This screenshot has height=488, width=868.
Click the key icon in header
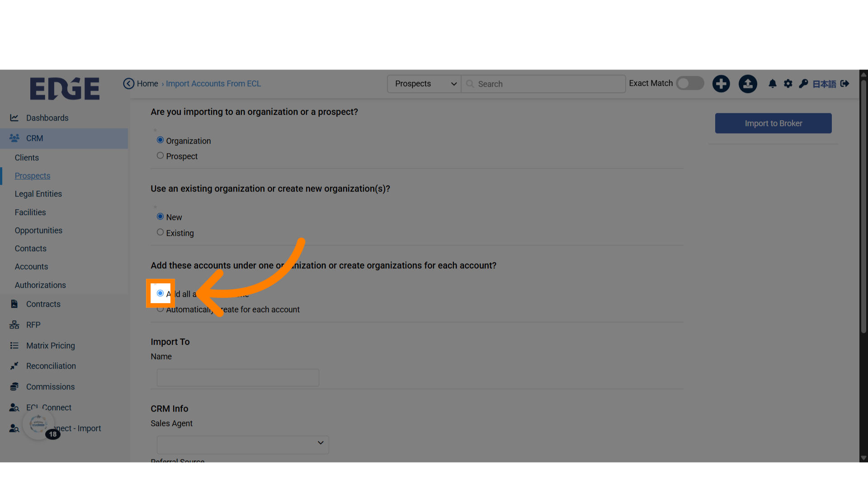pos(803,84)
